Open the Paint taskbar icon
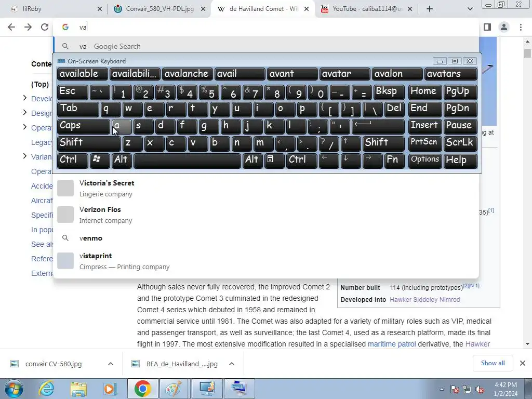Screen dimensions: 532x399 click(x=174, y=389)
